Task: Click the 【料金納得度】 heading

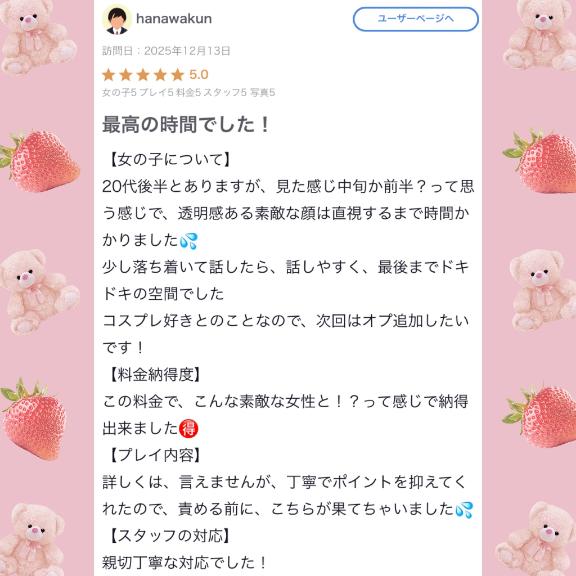Action: (154, 375)
